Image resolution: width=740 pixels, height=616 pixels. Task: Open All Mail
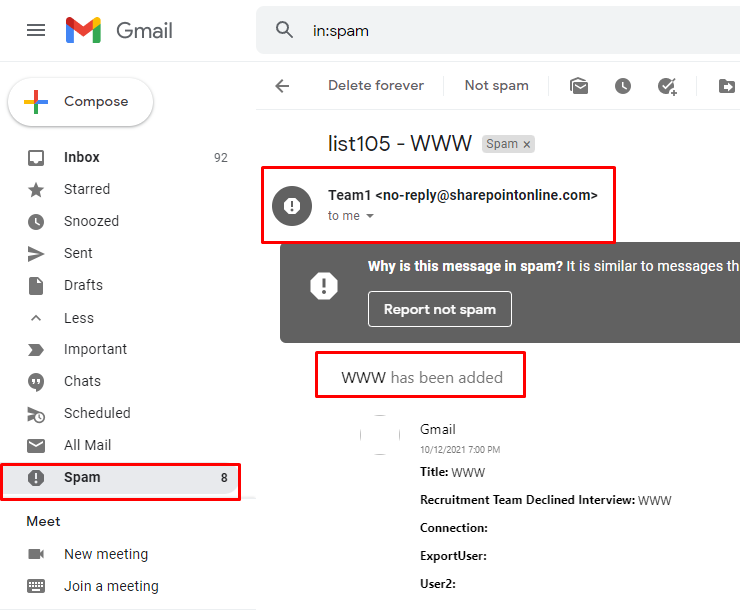(x=120, y=445)
